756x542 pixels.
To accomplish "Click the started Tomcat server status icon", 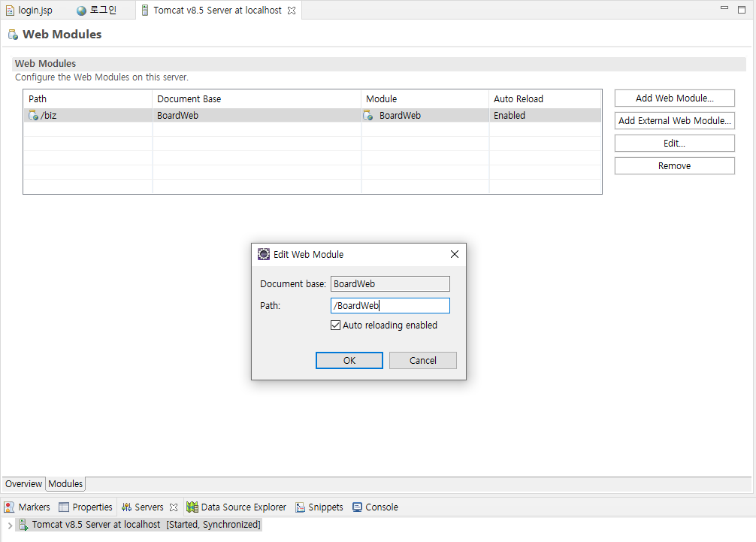I will (23, 525).
